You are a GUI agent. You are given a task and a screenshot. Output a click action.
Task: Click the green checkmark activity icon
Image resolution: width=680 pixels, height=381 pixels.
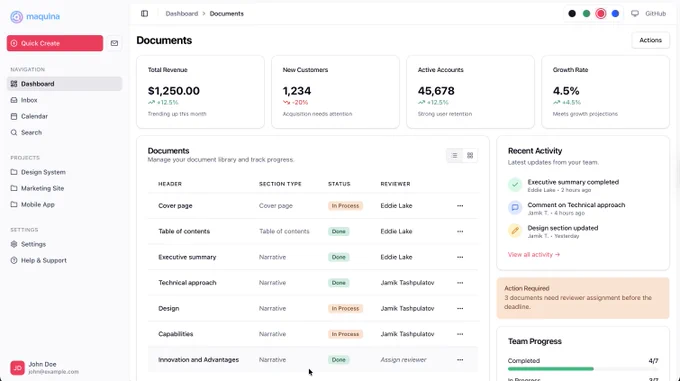click(x=515, y=185)
